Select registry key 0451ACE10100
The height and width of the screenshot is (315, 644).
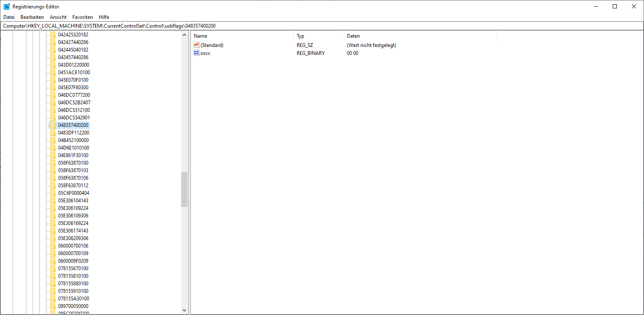(x=74, y=72)
